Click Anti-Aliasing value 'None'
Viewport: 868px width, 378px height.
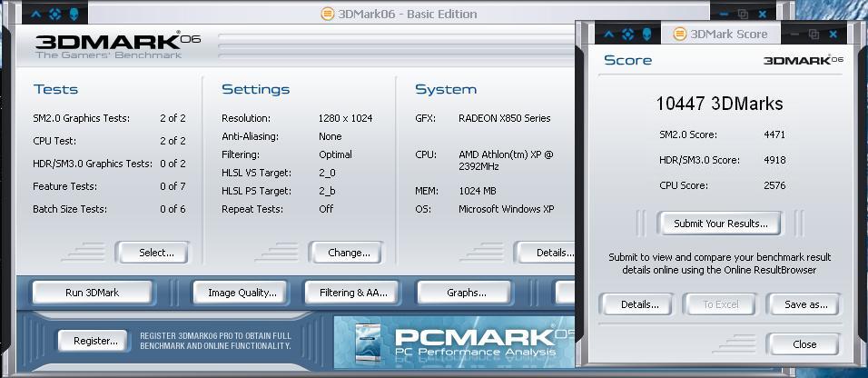coord(330,136)
